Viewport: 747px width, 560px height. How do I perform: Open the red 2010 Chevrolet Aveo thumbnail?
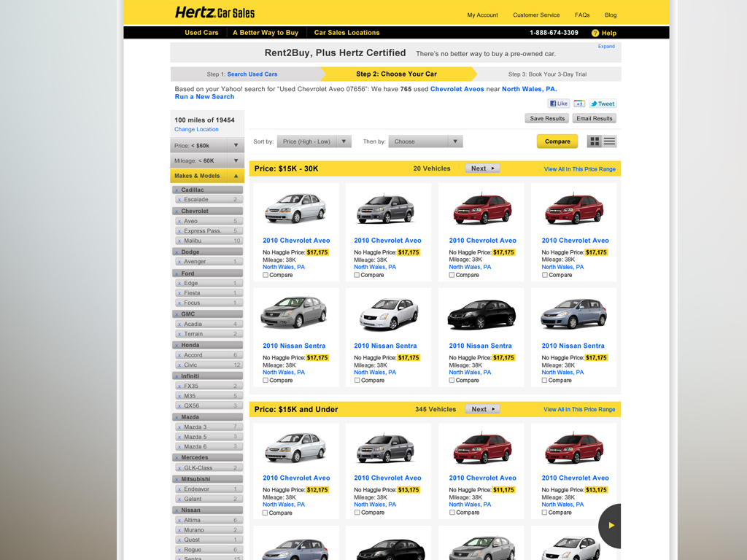coord(482,210)
